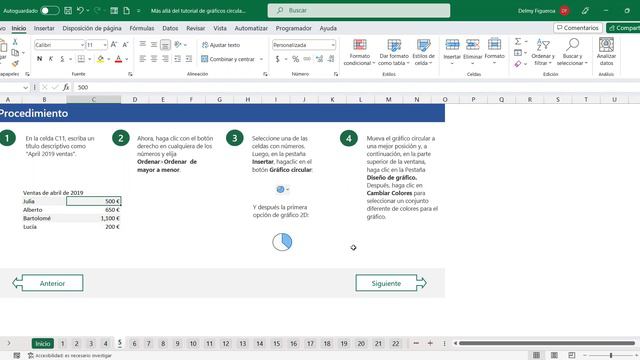Click the accounting currency format icon
The height and width of the screenshot is (360, 640).
tap(278, 60)
